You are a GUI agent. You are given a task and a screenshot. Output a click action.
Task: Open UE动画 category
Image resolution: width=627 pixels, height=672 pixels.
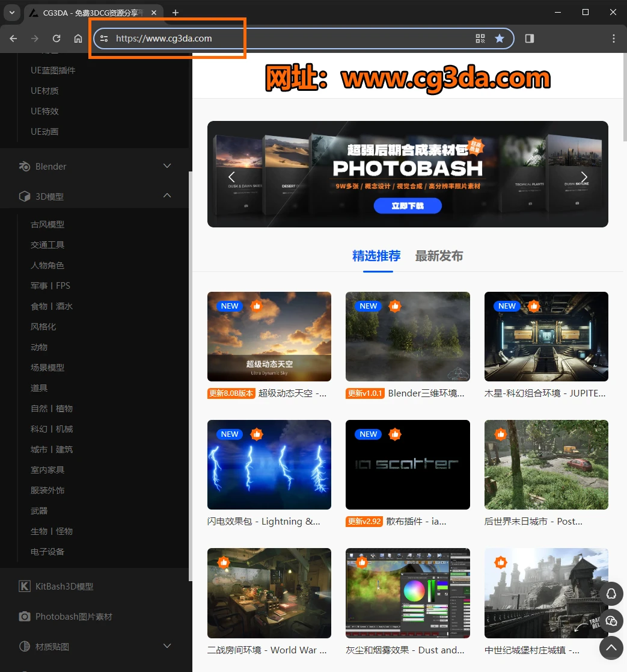(44, 132)
